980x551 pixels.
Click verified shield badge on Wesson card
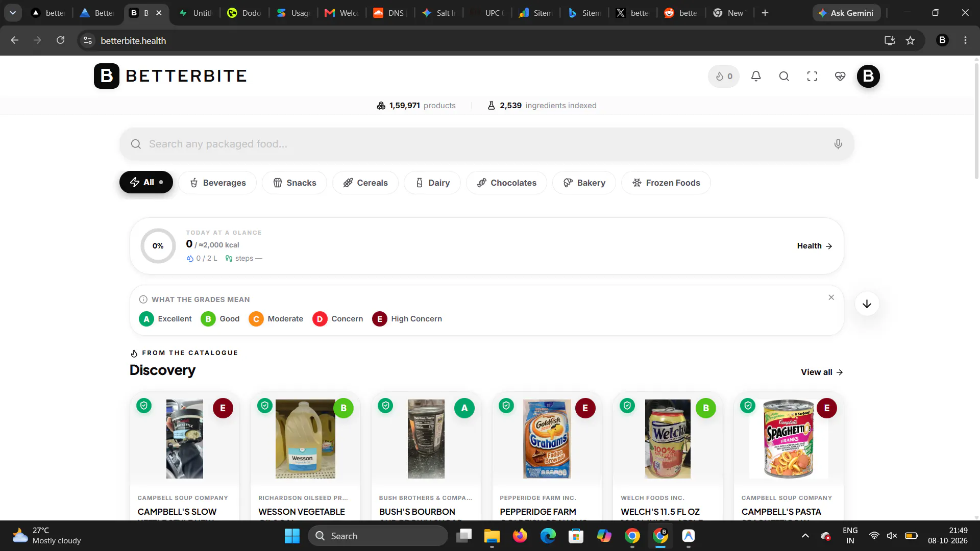pos(265,406)
